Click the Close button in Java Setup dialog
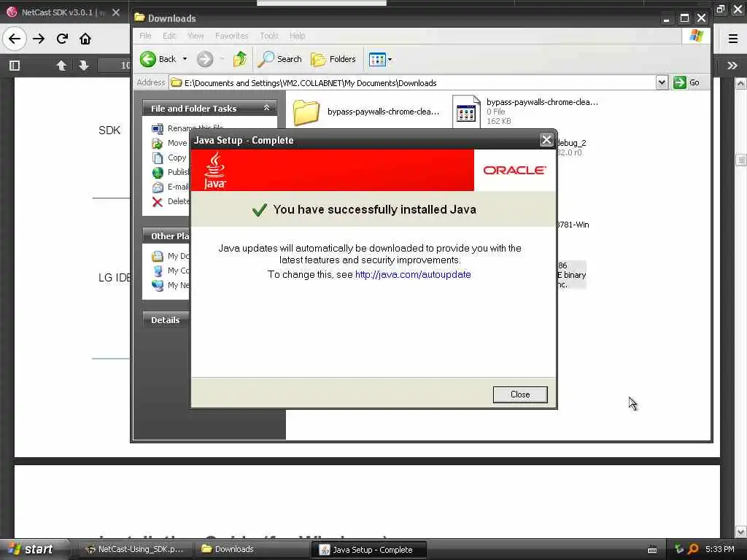 519,394
